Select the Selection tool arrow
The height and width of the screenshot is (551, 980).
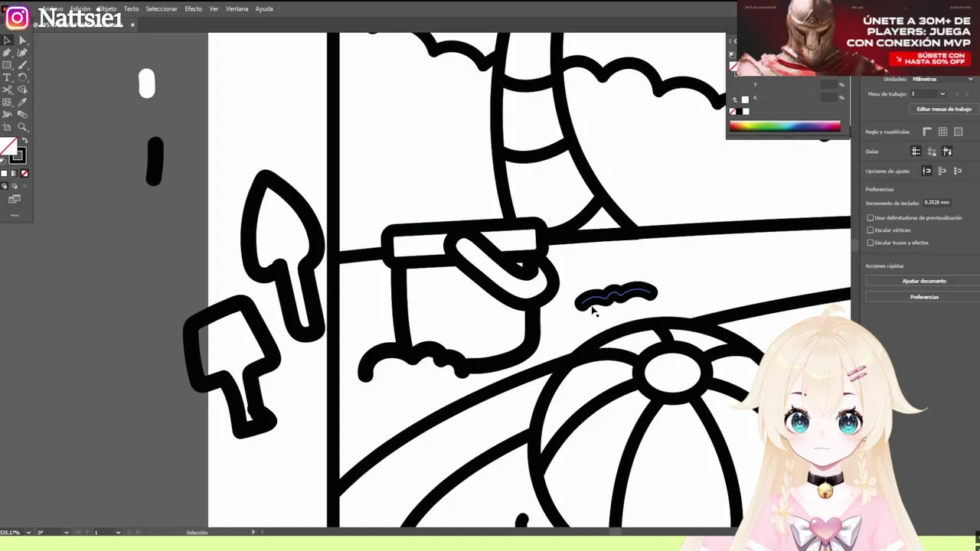point(6,41)
